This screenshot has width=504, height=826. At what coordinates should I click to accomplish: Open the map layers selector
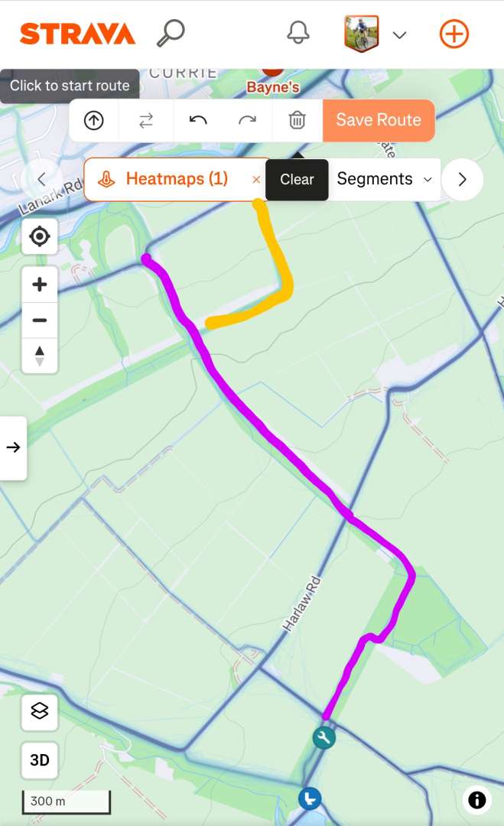(x=40, y=711)
